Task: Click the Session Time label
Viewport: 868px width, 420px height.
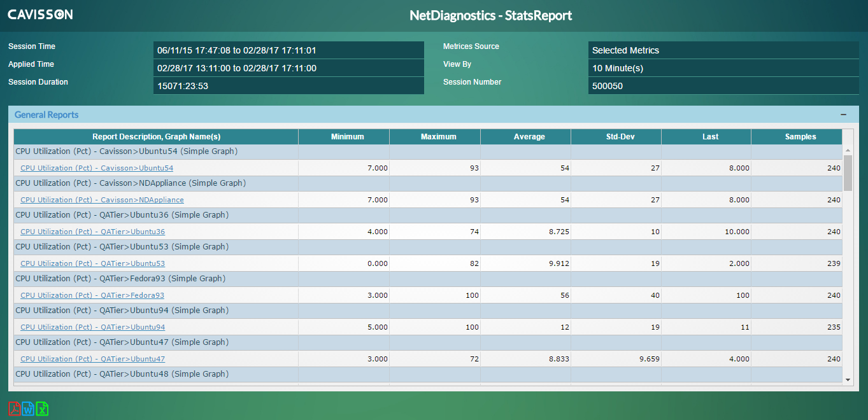Action: 32,46
